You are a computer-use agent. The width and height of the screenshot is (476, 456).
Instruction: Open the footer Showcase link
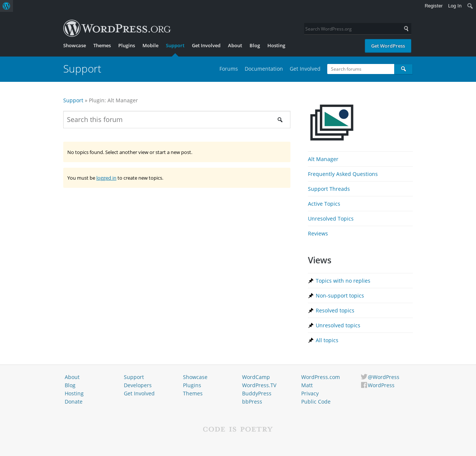pos(195,377)
